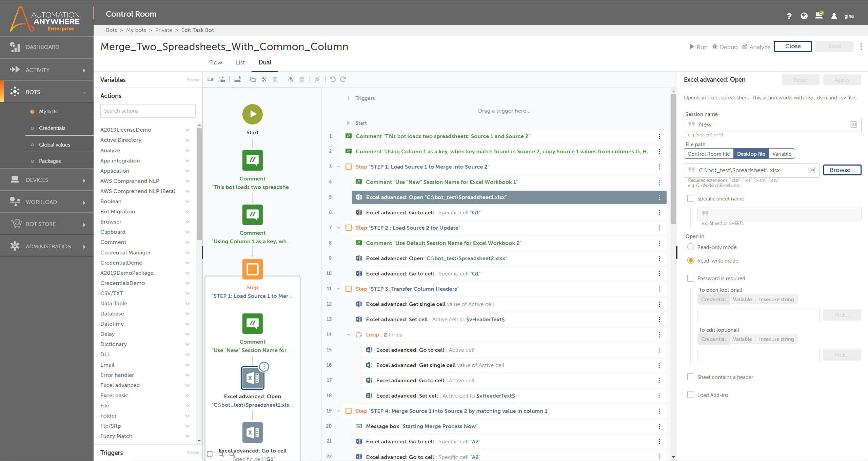Select Read-only mode radio button
Image resolution: width=868 pixels, height=461 pixels.
pyautogui.click(x=691, y=247)
